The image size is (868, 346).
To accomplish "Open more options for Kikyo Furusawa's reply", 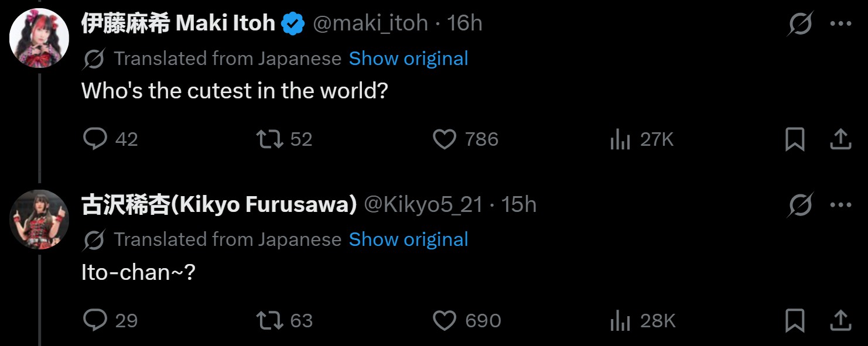I will (840, 205).
